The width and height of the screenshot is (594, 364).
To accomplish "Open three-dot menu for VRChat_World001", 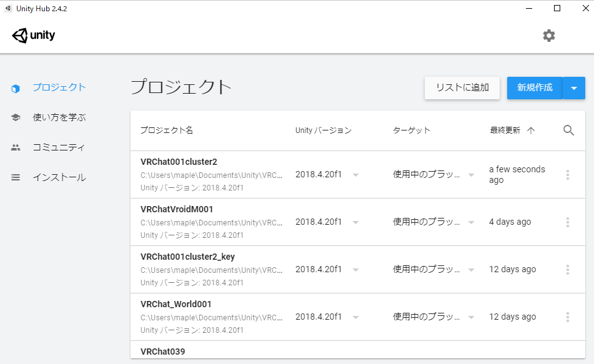I will [568, 317].
